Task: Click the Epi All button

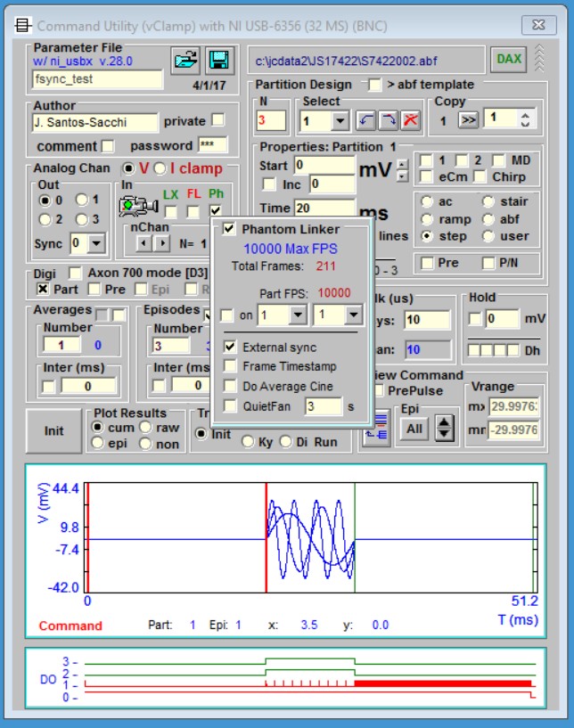Action: (x=414, y=428)
